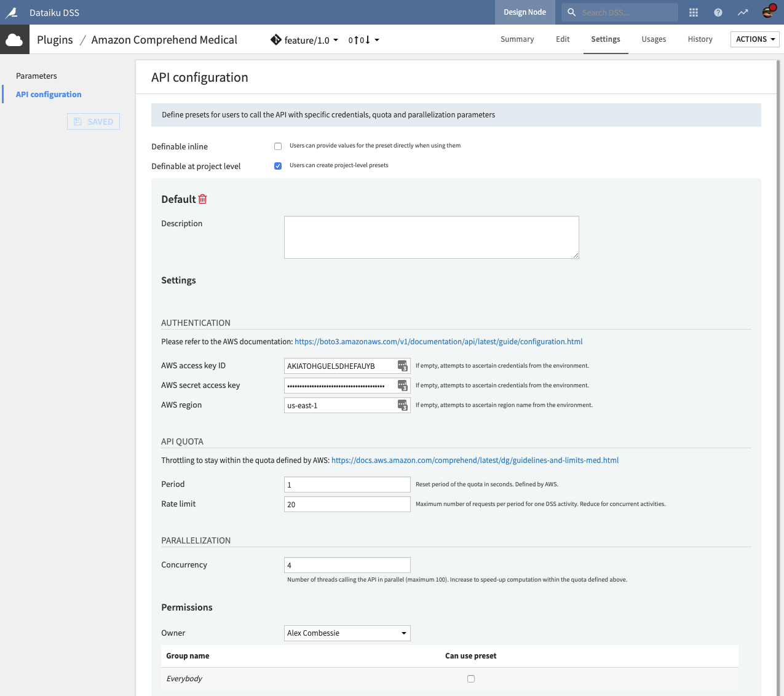Disable Definable at project level checkbox

[278, 165]
